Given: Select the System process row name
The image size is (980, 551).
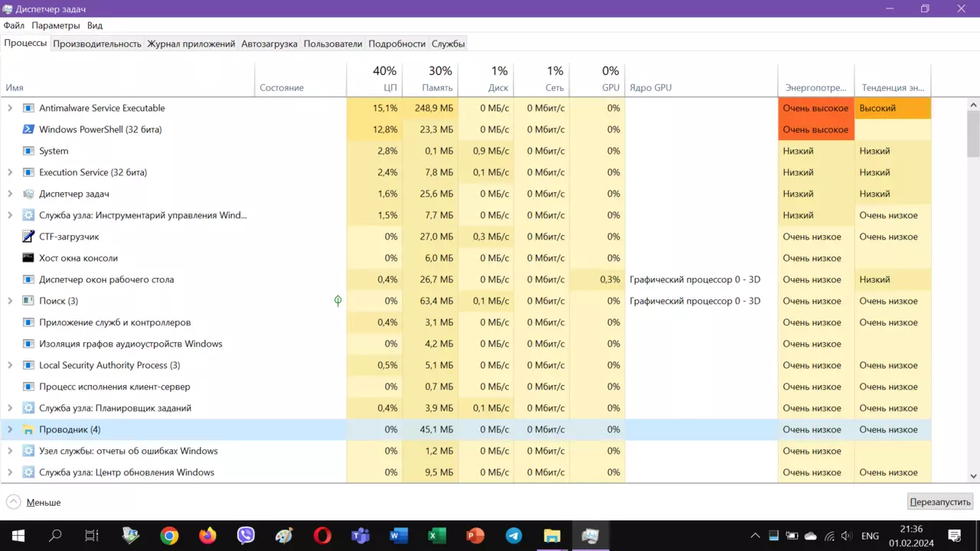Looking at the screenshot, I should [54, 151].
